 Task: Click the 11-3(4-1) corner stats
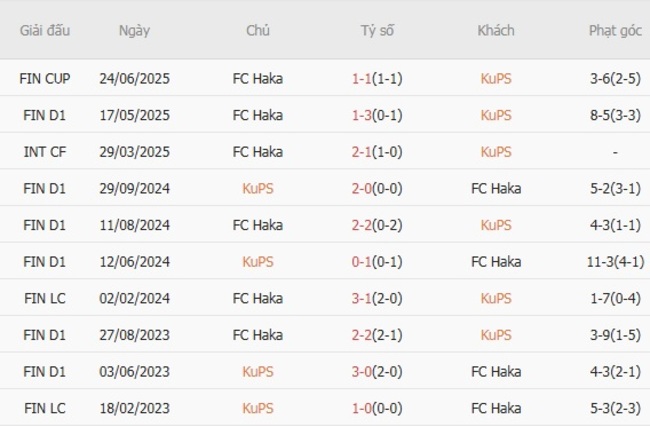coord(614,262)
